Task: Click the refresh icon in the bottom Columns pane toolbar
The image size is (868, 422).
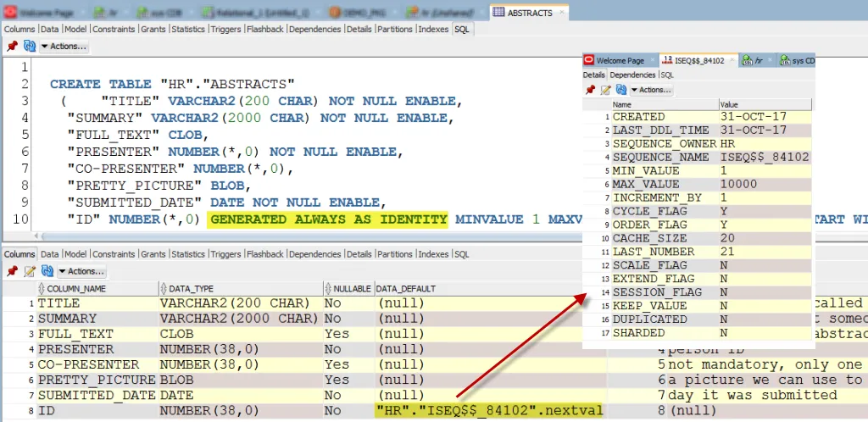Action: pyautogui.click(x=46, y=271)
